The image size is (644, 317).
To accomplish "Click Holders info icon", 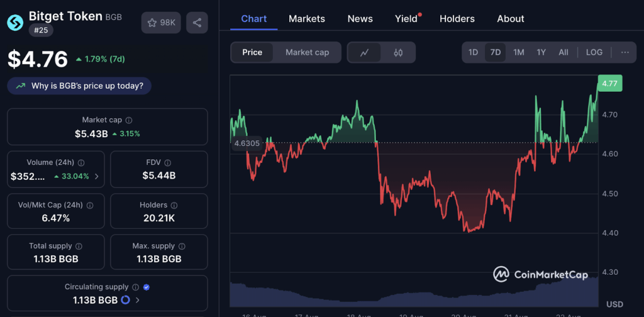I will (x=174, y=205).
